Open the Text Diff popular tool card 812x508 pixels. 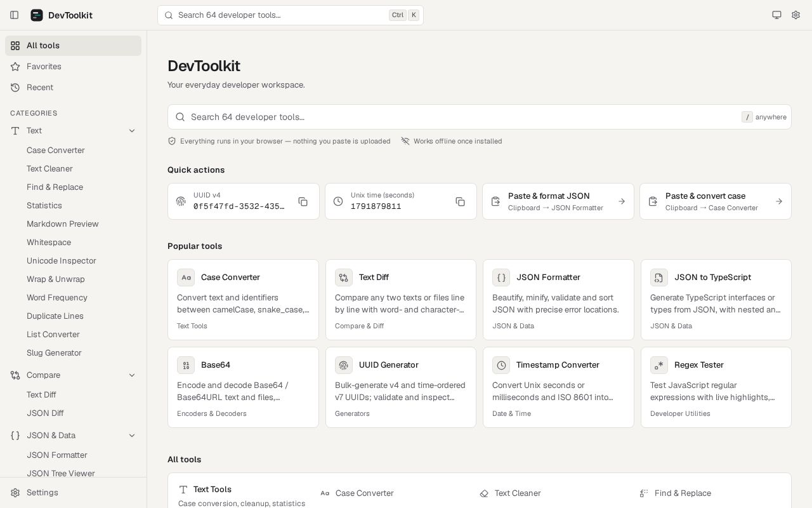tap(401, 300)
